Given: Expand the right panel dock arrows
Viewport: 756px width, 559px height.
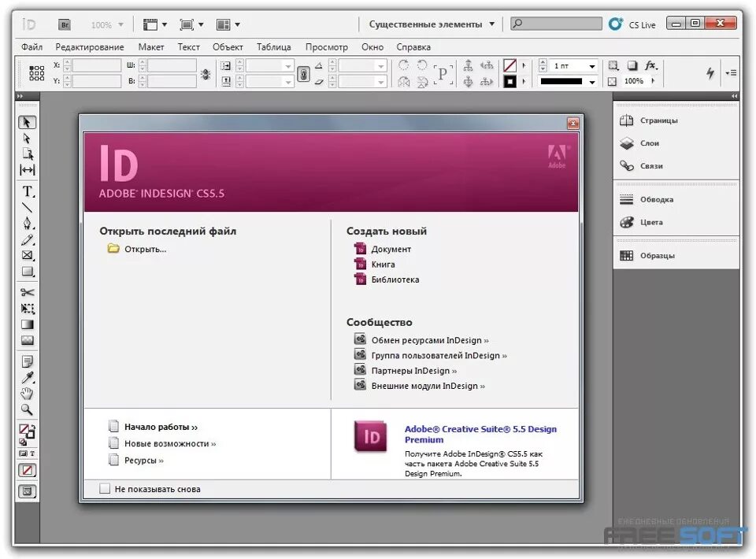Looking at the screenshot, I should pos(734,96).
